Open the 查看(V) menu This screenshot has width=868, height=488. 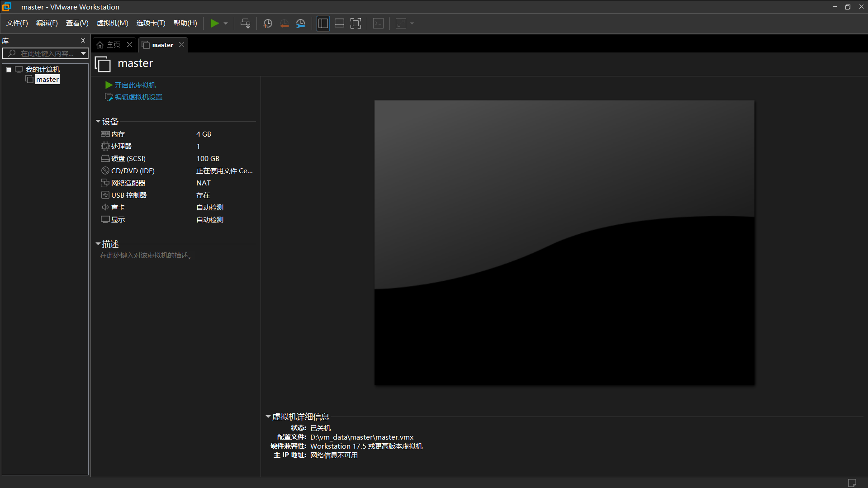tap(77, 23)
